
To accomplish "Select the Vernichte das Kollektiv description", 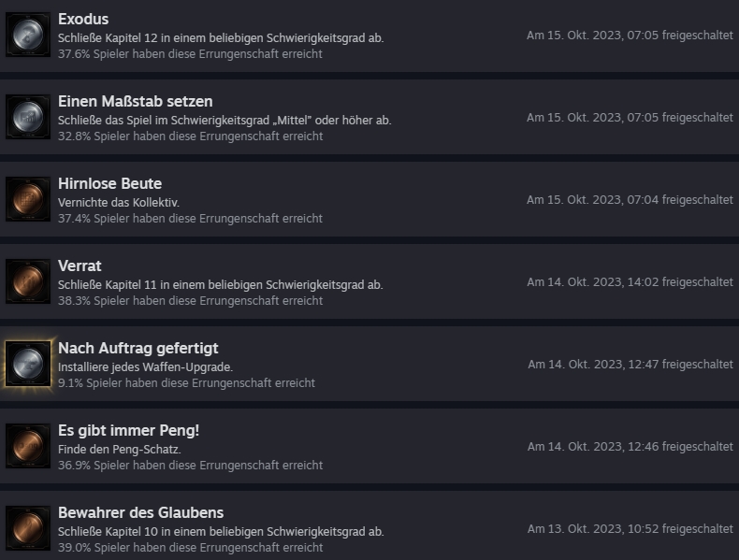I will 119,203.
